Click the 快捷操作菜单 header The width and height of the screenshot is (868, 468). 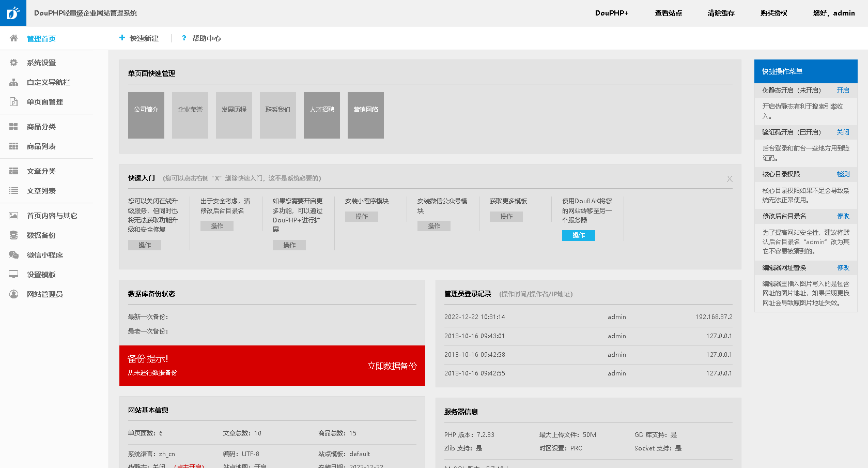coord(806,71)
